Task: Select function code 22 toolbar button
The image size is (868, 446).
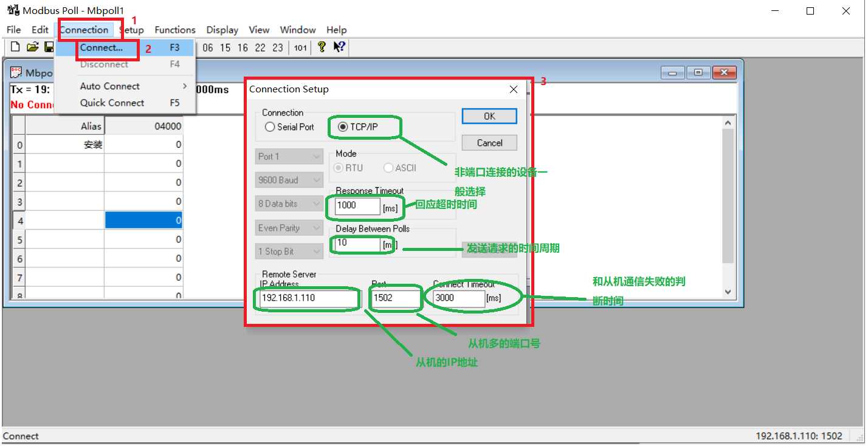Action: pos(260,47)
